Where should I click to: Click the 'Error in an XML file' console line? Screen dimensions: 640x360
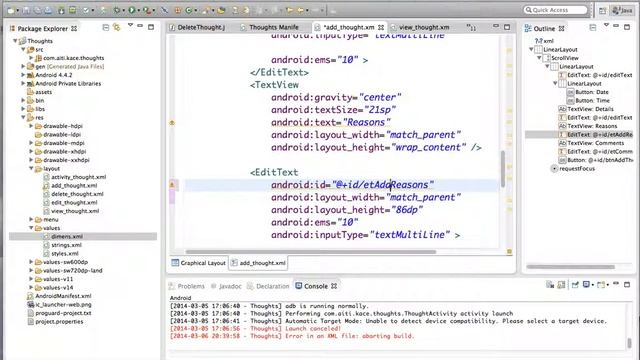tap(292, 336)
